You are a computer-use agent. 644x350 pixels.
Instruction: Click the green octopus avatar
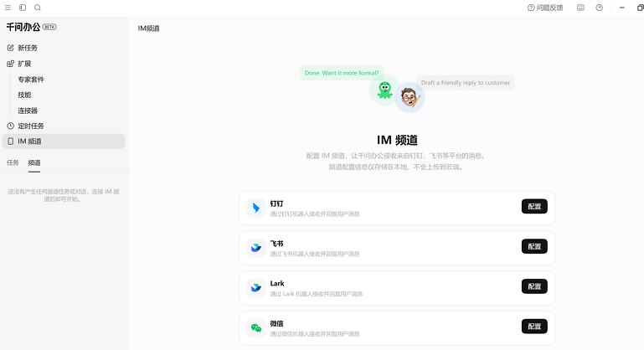(385, 90)
